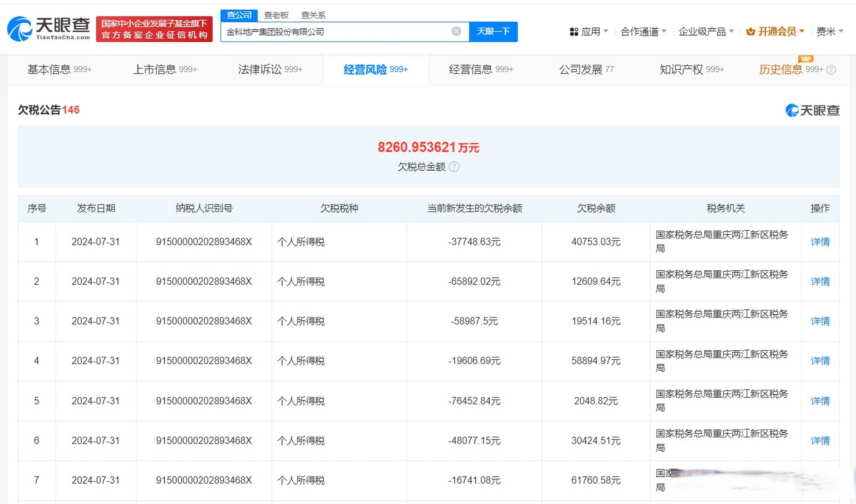Click the -65892.02元 cell
The width and height of the screenshot is (856, 504).
[474, 282]
